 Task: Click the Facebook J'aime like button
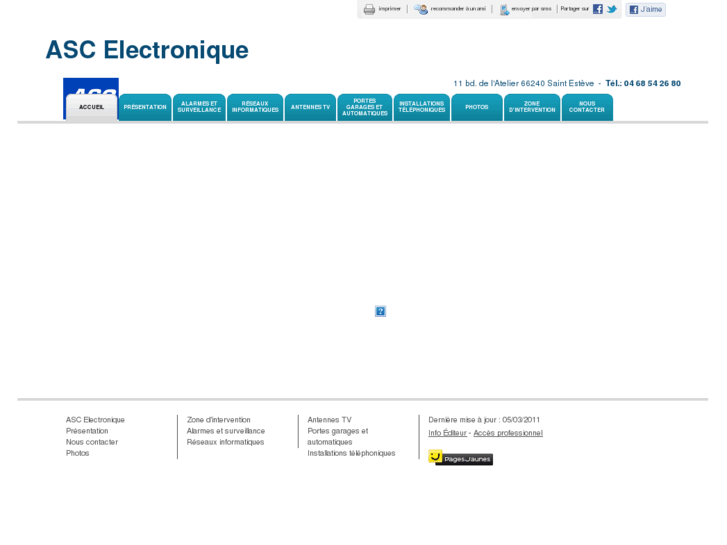click(x=645, y=9)
